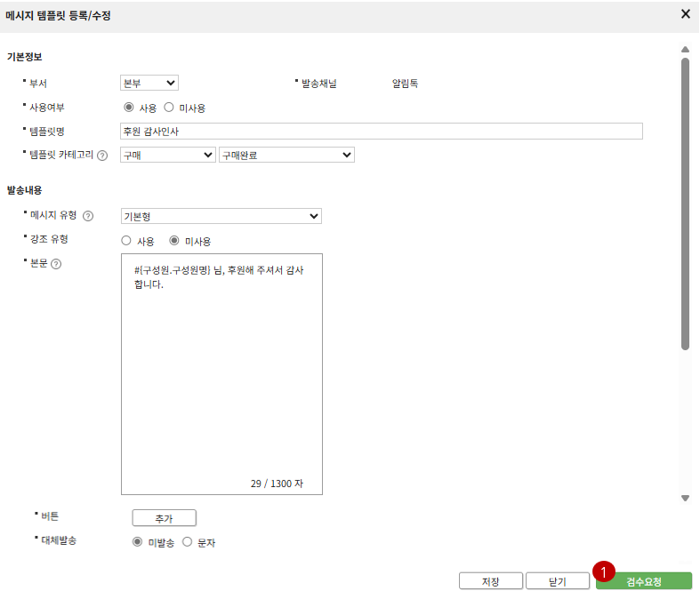Viewport: 700px width, 599px height.
Task: Select 사용 radio for 사용여부
Action: pos(129,108)
